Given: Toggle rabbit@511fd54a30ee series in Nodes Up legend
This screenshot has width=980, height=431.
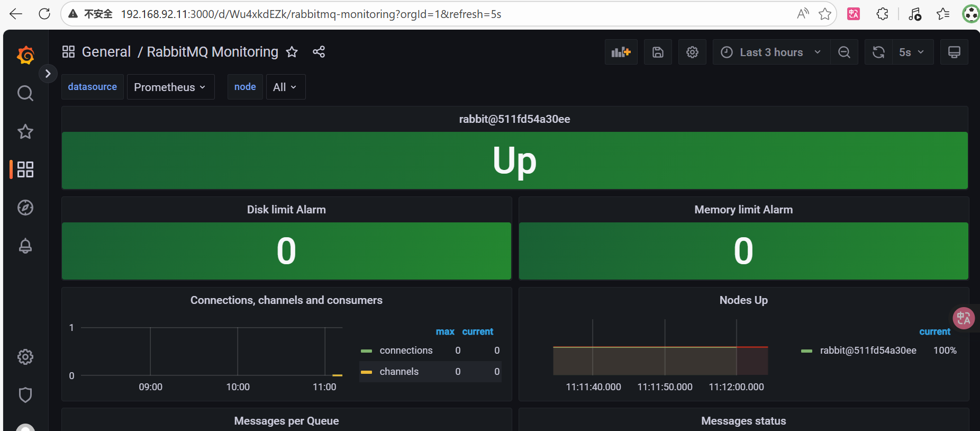Looking at the screenshot, I should pyautogui.click(x=868, y=351).
